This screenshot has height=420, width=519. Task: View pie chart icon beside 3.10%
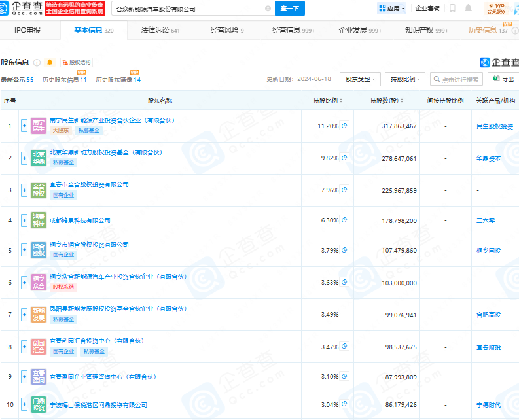(344, 376)
